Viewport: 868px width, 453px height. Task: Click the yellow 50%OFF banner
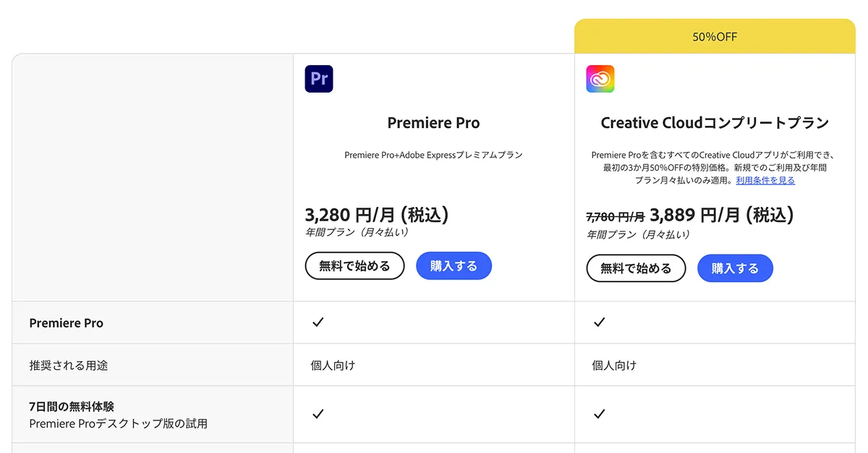click(x=715, y=36)
